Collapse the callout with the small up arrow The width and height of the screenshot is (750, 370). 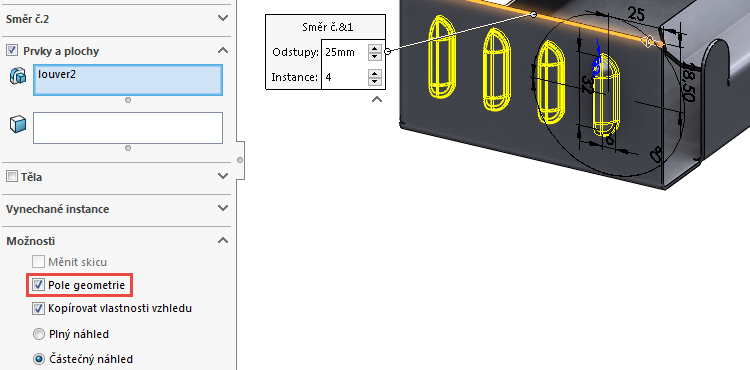377,99
